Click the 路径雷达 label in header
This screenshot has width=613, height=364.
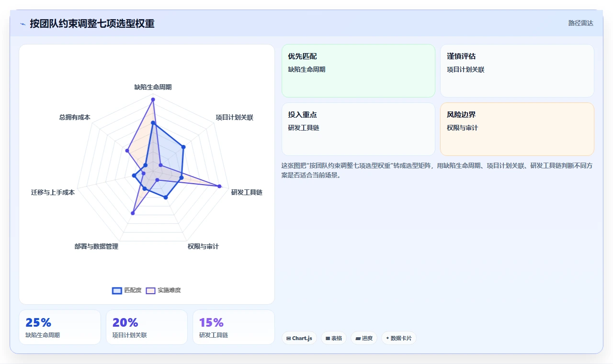click(x=580, y=23)
